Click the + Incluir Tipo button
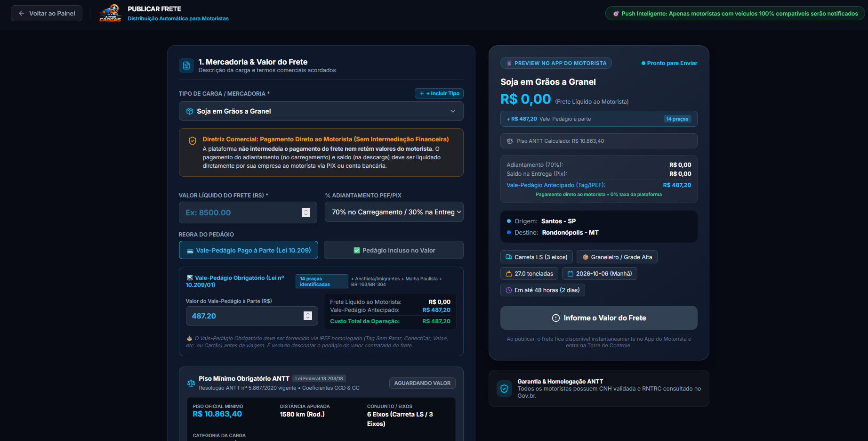 (439, 93)
